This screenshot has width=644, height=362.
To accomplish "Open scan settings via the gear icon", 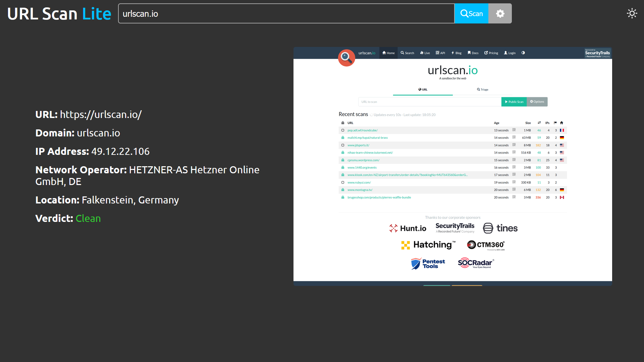I will pos(500,13).
